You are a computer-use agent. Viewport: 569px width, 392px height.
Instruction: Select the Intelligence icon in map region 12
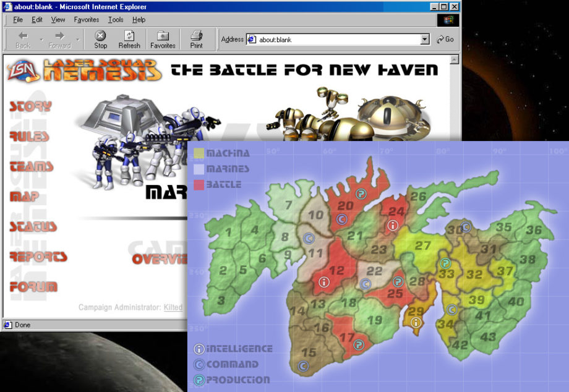pos(324,282)
